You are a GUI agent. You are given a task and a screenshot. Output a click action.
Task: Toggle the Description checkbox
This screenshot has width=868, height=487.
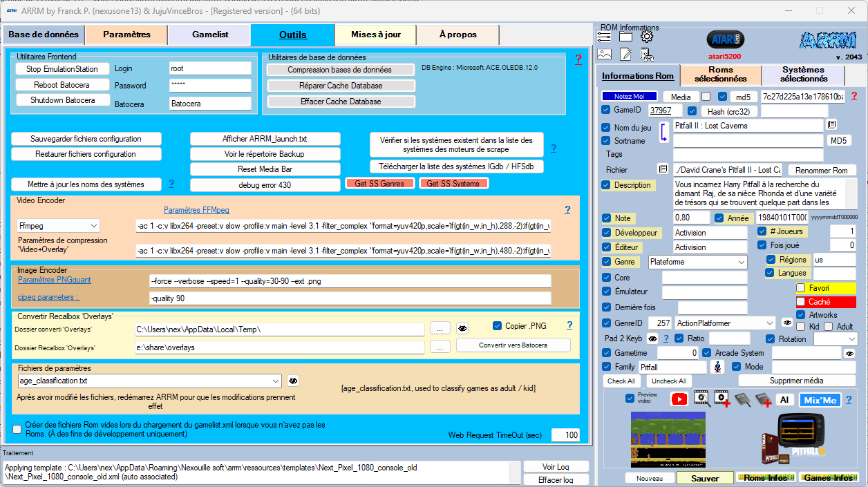point(606,184)
